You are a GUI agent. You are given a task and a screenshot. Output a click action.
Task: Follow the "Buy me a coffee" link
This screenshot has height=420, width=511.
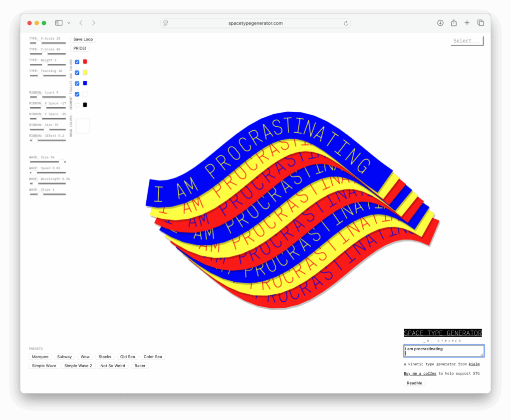420,373
